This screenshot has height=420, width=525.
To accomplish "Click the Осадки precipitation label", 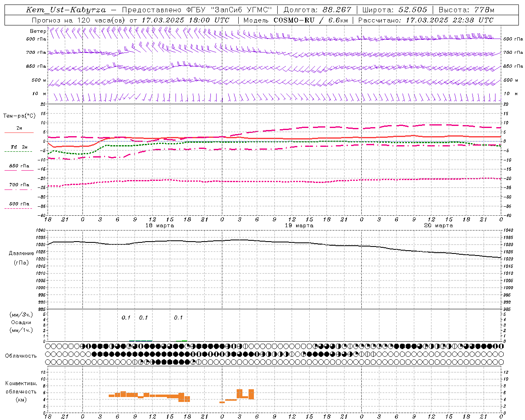I will click(x=21, y=323).
